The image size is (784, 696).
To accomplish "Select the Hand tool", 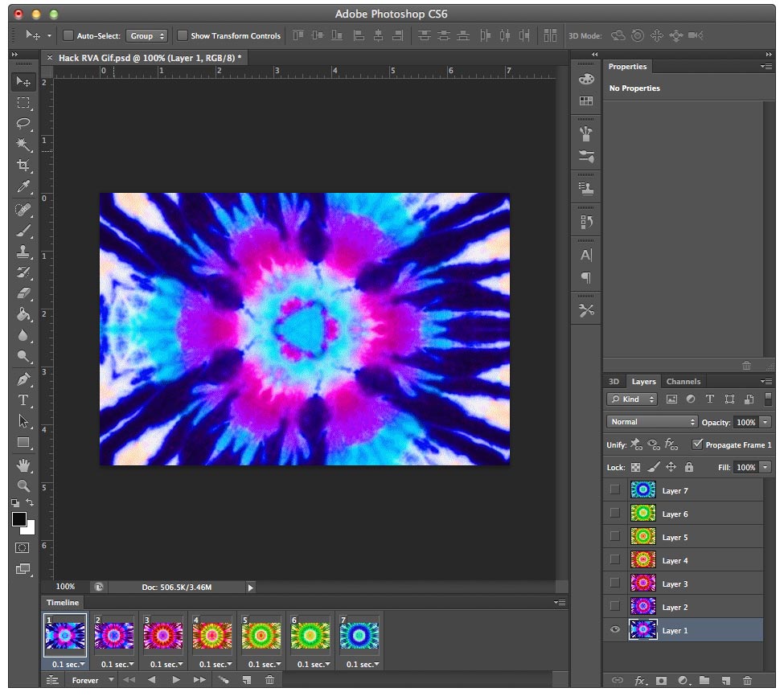I will click(23, 465).
